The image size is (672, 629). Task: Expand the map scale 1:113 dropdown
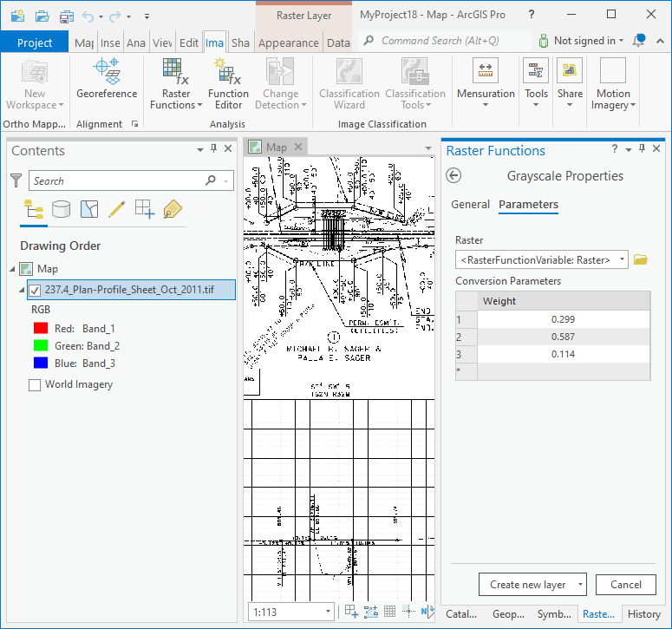(x=329, y=613)
